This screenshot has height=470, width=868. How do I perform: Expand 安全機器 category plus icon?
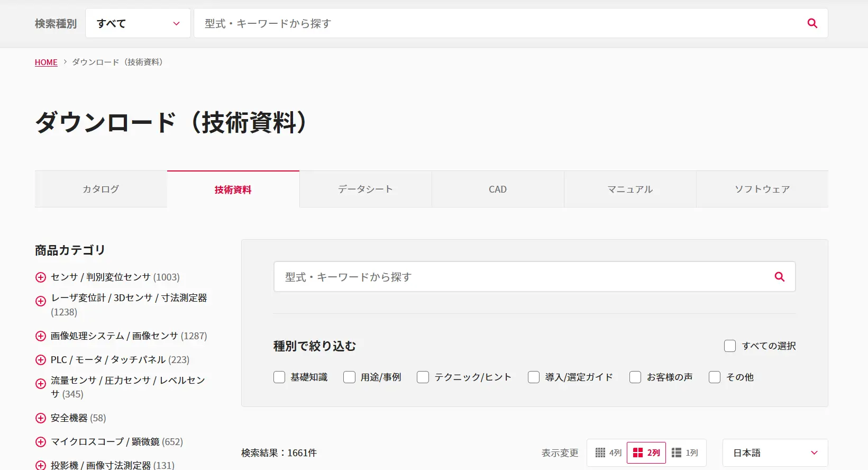[x=41, y=418]
